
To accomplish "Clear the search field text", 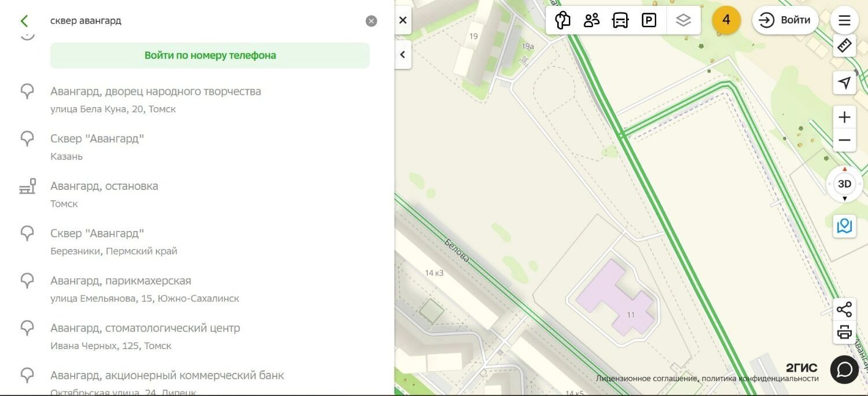I will [371, 21].
